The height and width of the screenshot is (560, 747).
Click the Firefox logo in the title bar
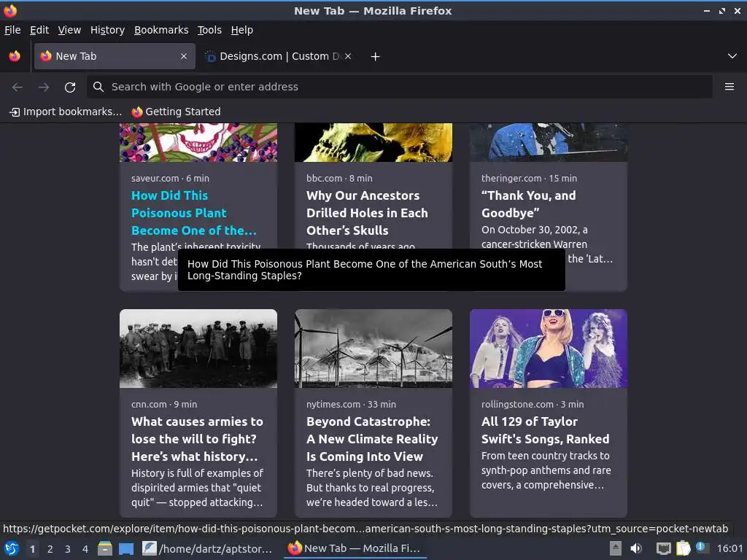(10, 10)
